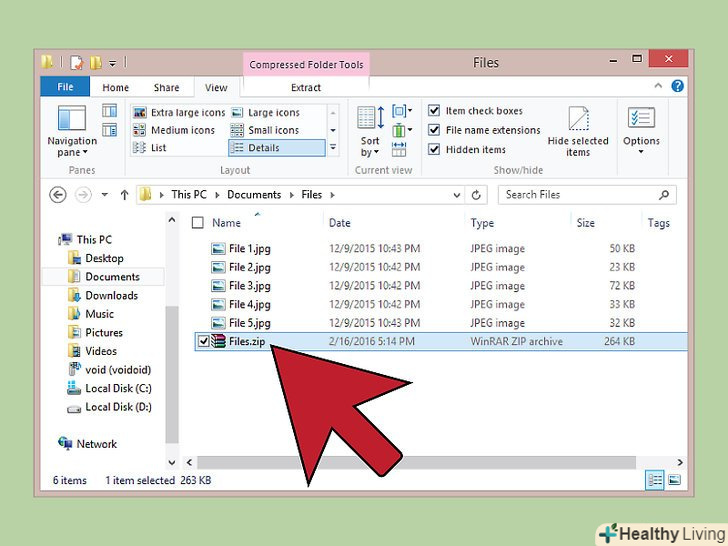
Task: Click the Forward navigation arrow
Action: coord(84,195)
